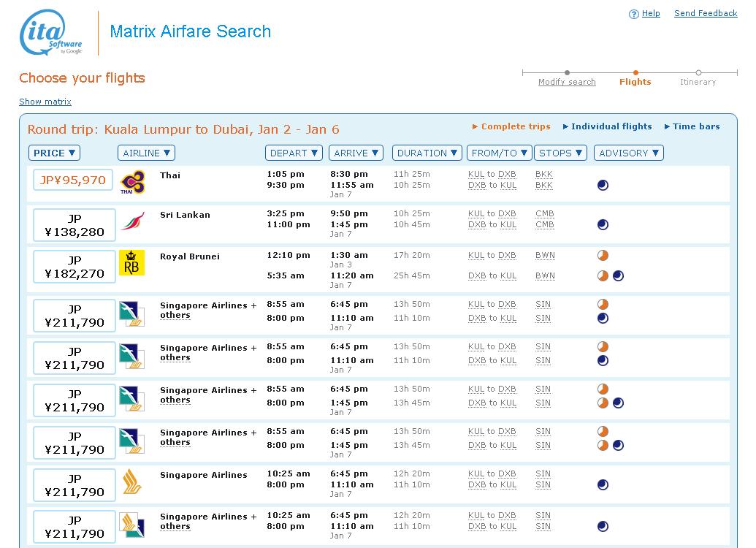This screenshot has height=548, width=756.
Task: Click the Thai Airways logo
Action: [132, 183]
